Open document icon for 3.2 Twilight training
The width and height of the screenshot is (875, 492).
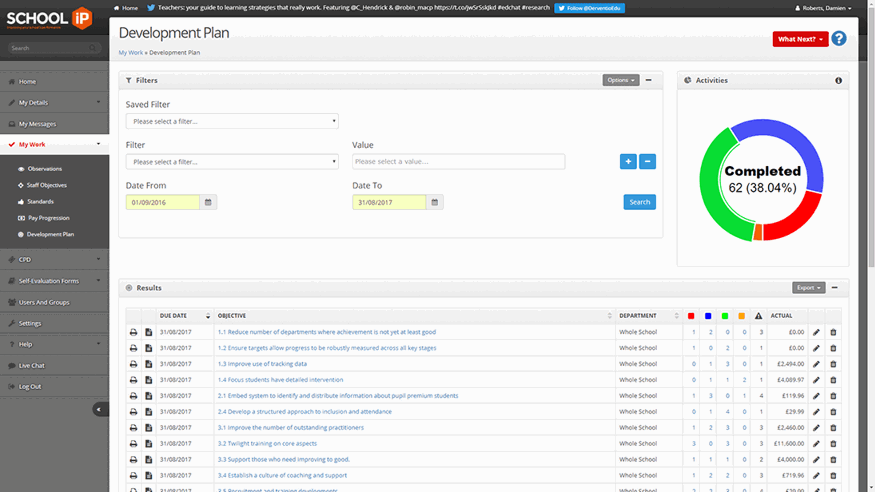click(148, 443)
